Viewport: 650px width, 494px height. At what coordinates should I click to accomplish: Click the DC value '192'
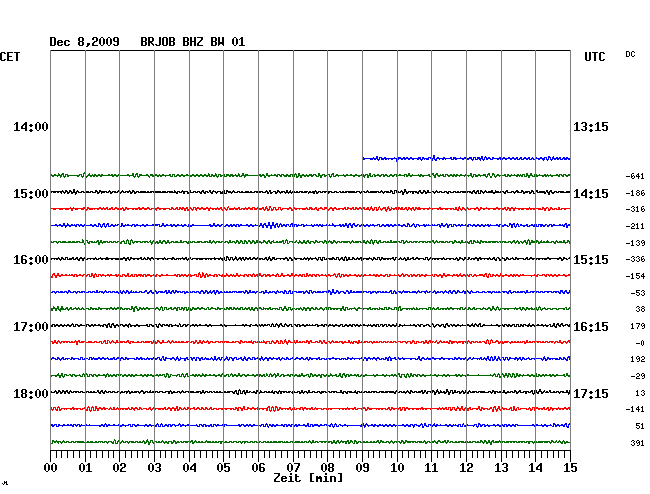638,359
